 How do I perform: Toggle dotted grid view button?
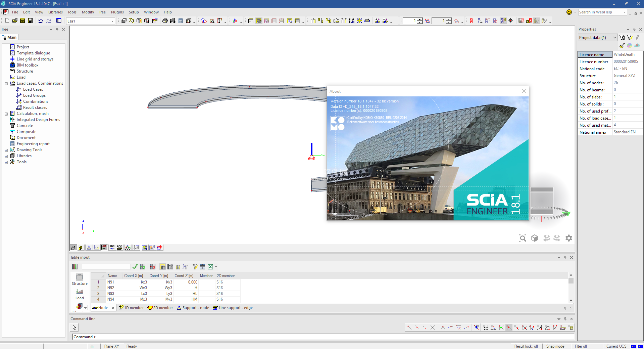tap(128, 248)
